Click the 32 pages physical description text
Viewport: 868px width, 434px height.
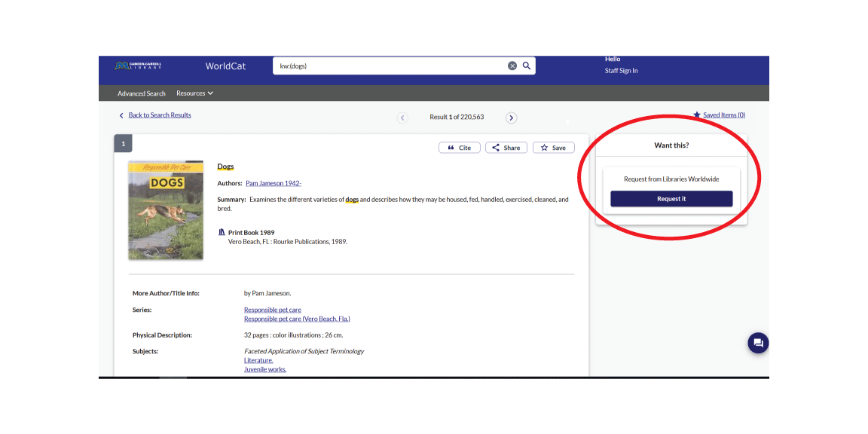(293, 335)
